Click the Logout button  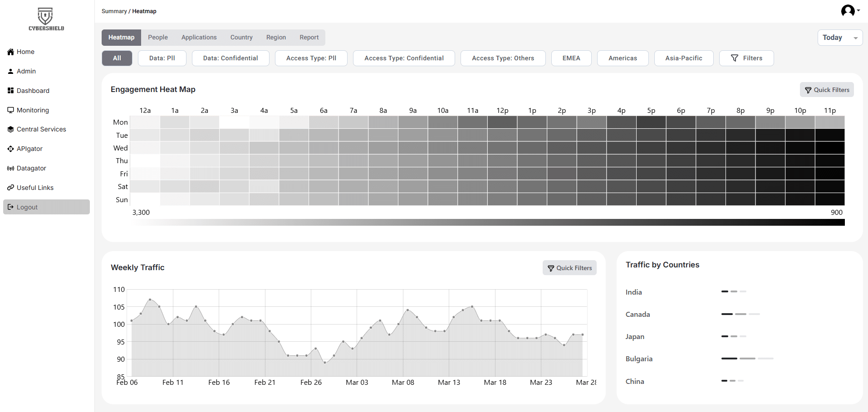click(x=46, y=207)
